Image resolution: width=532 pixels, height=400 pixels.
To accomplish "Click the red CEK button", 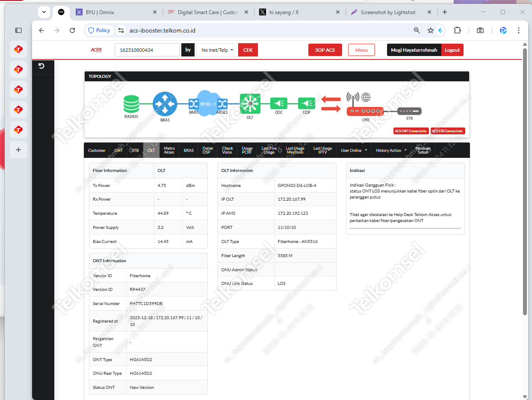I will coord(248,50).
